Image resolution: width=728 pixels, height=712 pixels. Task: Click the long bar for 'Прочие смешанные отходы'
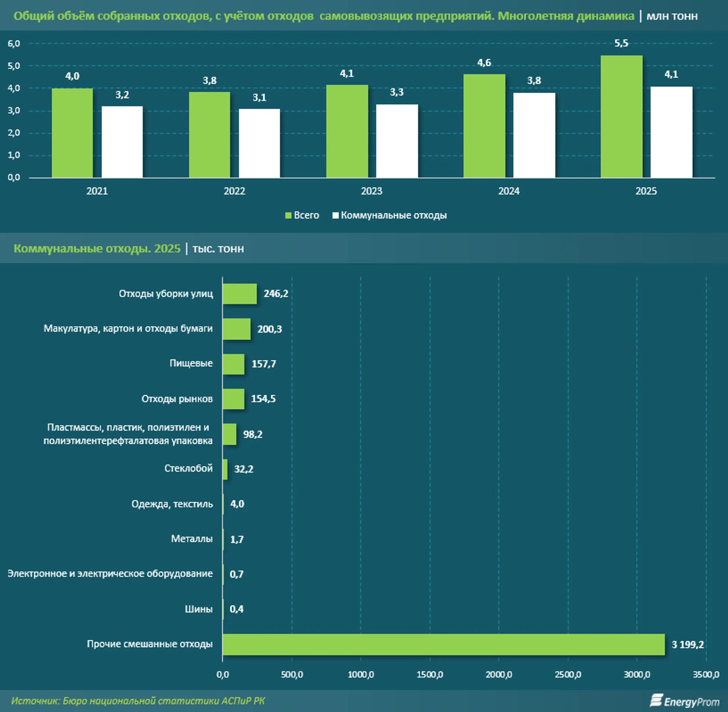(444, 644)
